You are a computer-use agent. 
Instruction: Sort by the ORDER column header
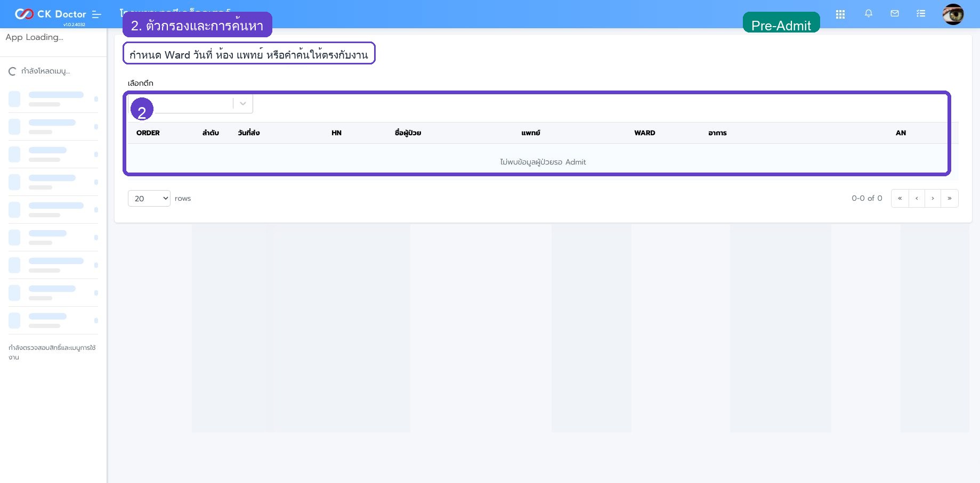[148, 133]
